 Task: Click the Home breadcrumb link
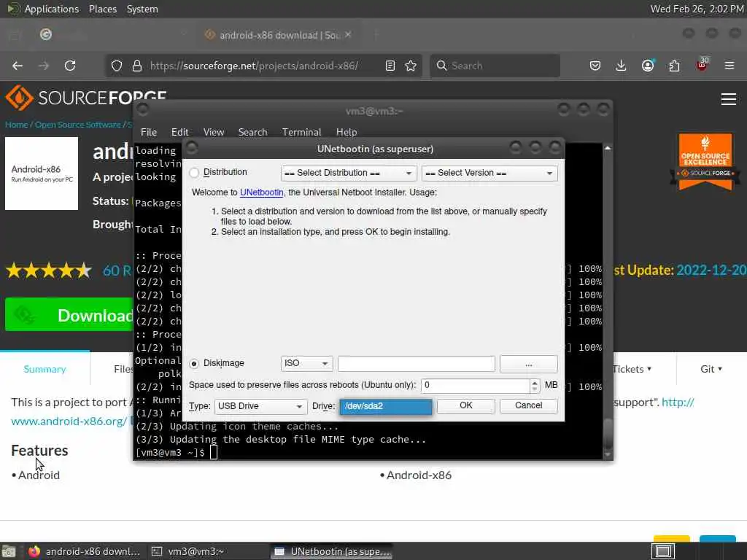coord(17,125)
